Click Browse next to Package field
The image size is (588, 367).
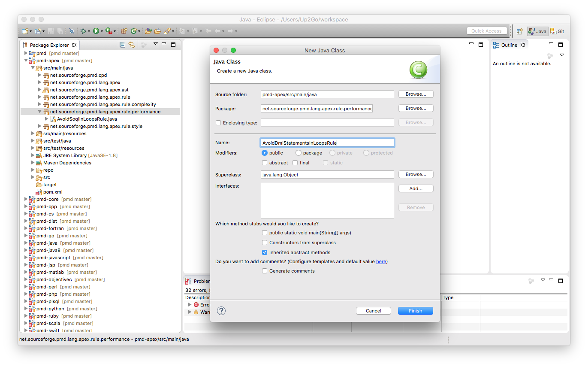(x=416, y=108)
